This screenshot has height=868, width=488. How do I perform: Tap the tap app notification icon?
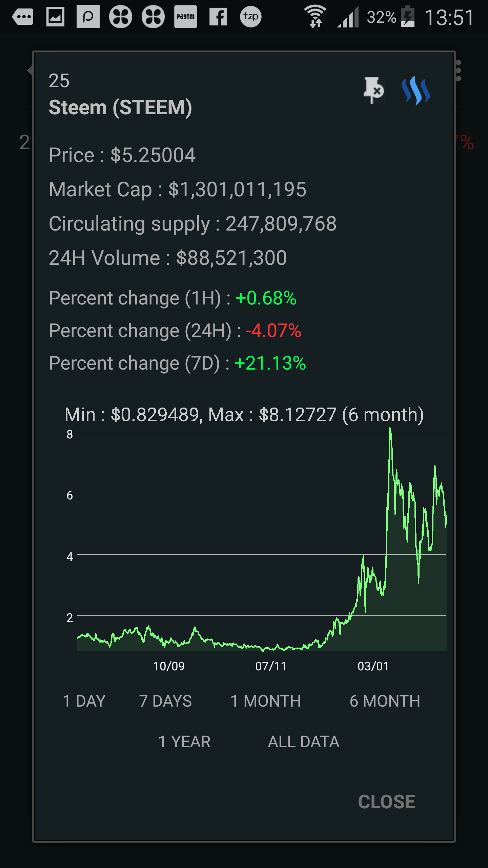point(251,17)
